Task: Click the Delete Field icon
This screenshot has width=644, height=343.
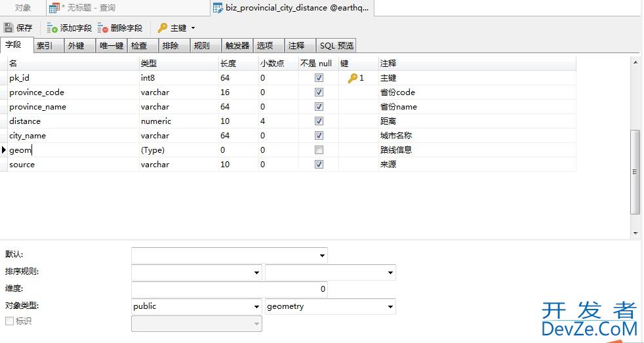Action: click(103, 28)
